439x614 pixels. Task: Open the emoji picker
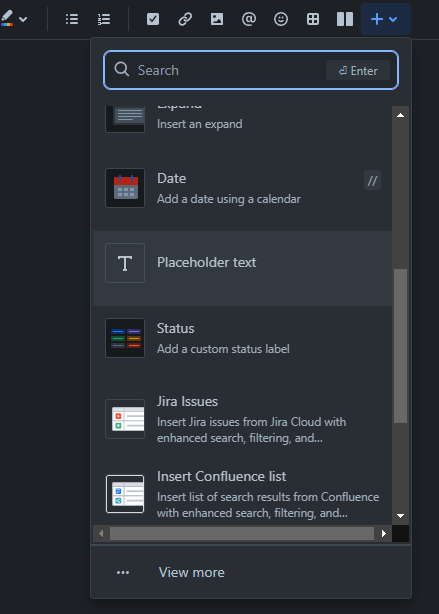[x=281, y=19]
